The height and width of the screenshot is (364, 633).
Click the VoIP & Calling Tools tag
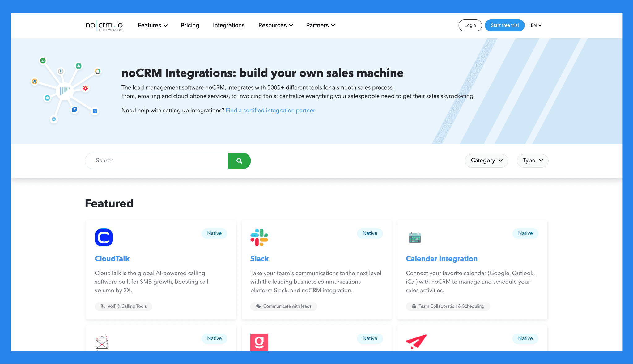(x=123, y=306)
